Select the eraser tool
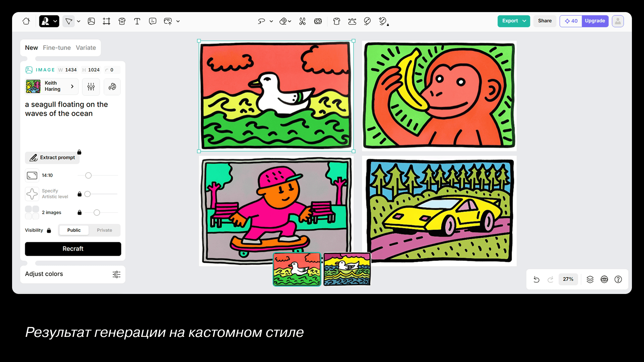Image resolution: width=644 pixels, height=362 pixels. (x=283, y=21)
